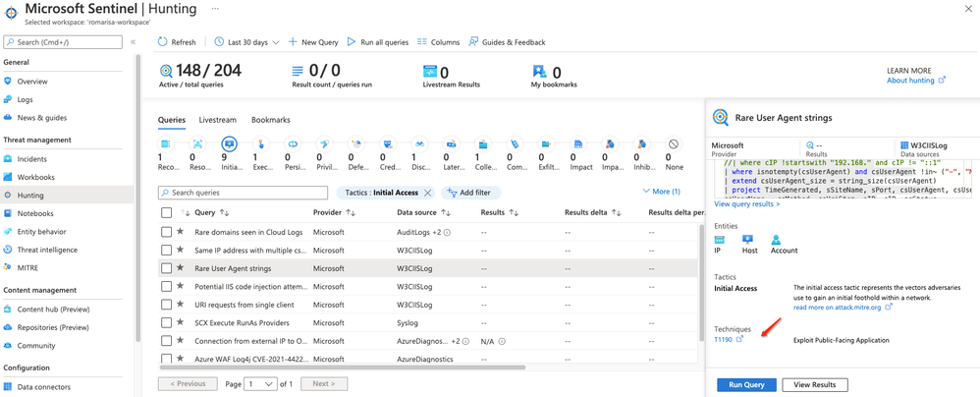Switch to the Bookmarks tab

pos(271,120)
